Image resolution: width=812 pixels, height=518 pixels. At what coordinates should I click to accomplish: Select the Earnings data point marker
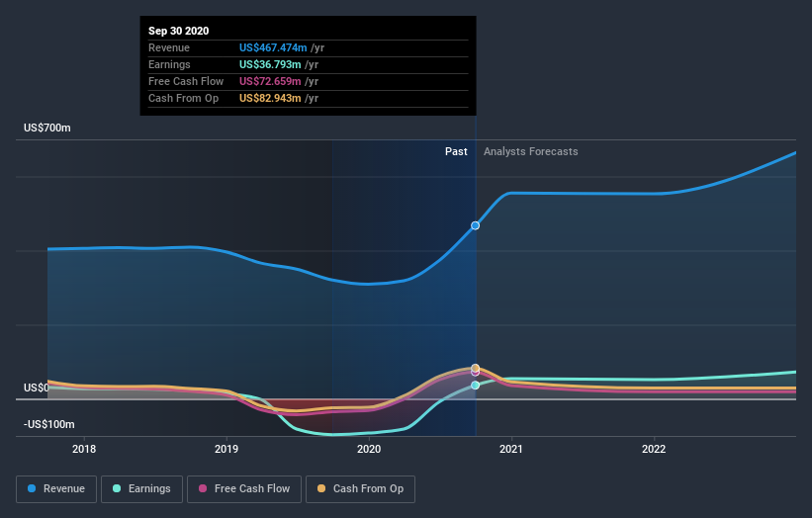click(475, 385)
